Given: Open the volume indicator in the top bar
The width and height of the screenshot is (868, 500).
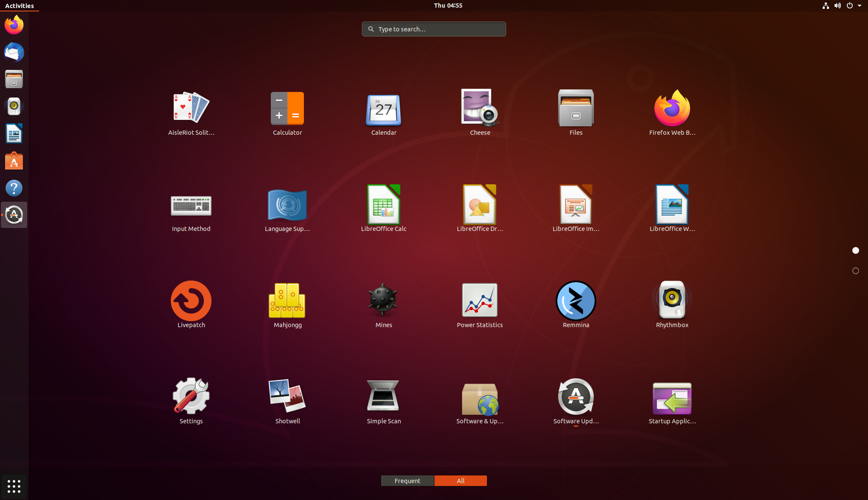Looking at the screenshot, I should click(x=837, y=6).
